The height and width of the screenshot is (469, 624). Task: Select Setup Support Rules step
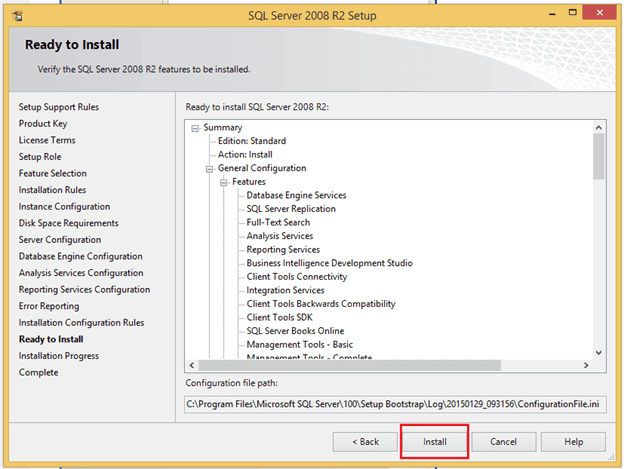coord(58,107)
